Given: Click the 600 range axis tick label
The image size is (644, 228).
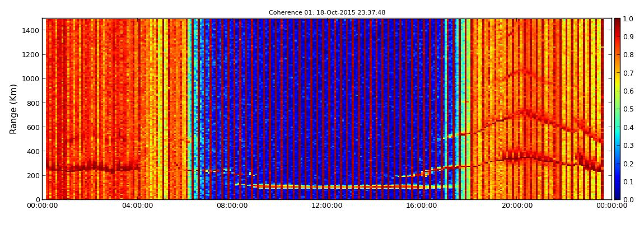Looking at the screenshot, I should [33, 127].
